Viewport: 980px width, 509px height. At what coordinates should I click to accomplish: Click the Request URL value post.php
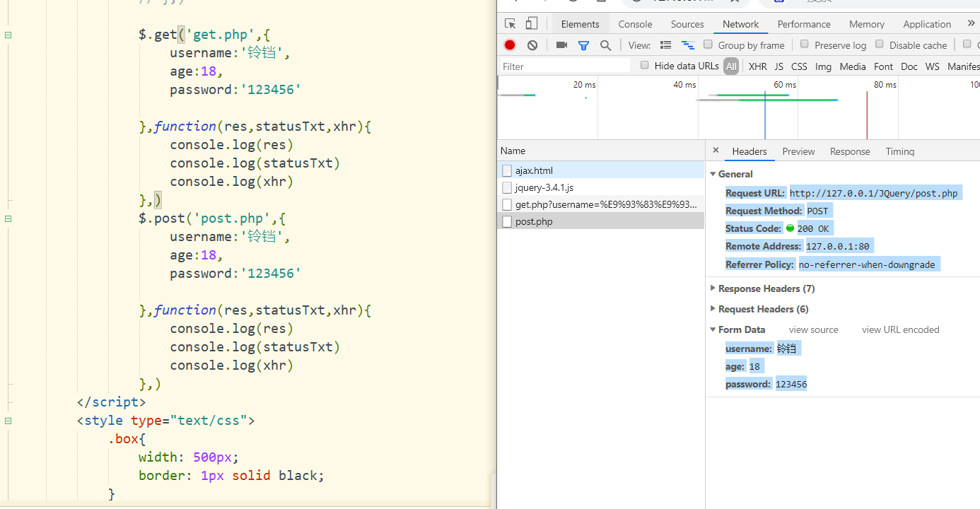click(x=874, y=193)
